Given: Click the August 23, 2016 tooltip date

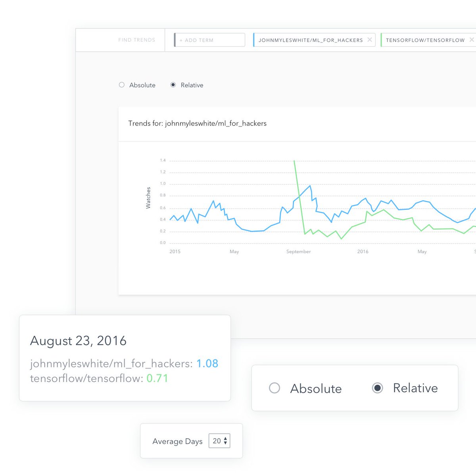Looking at the screenshot, I should pyautogui.click(x=78, y=341).
